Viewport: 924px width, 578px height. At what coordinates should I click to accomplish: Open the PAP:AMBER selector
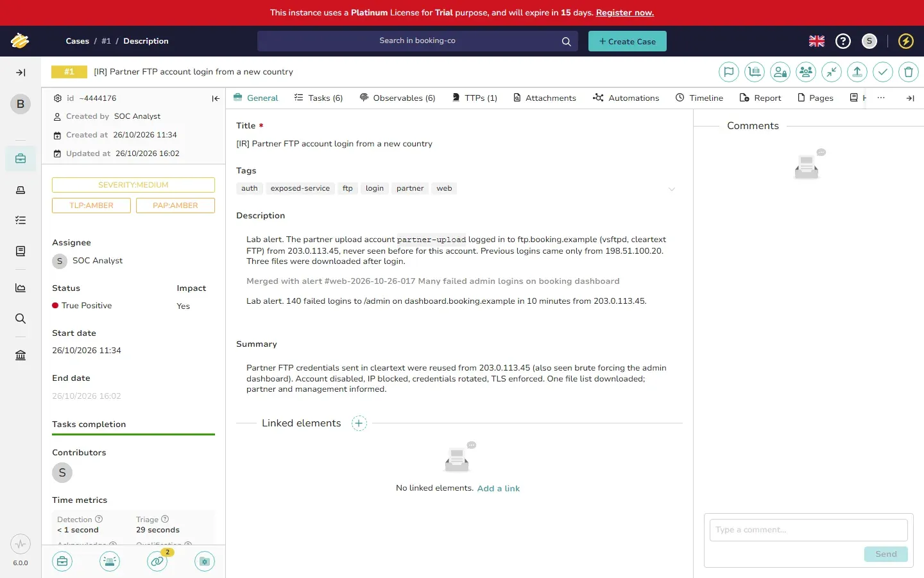pos(175,206)
